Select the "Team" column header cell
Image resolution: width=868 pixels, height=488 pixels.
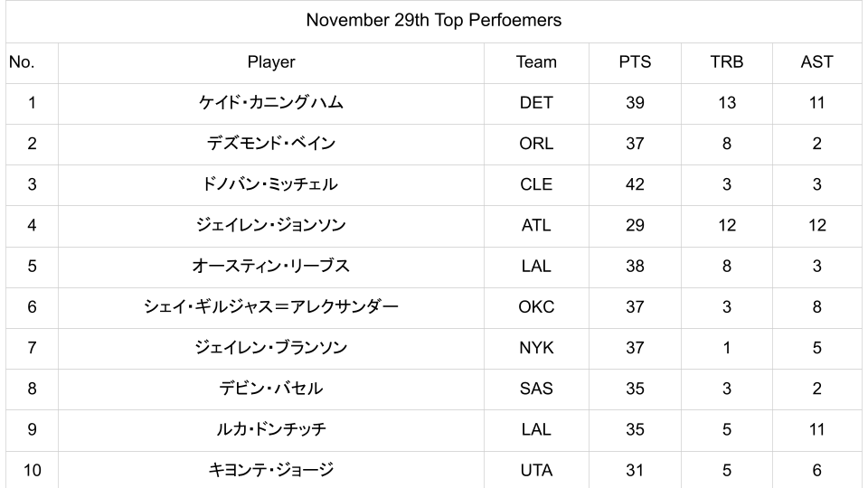coord(536,62)
